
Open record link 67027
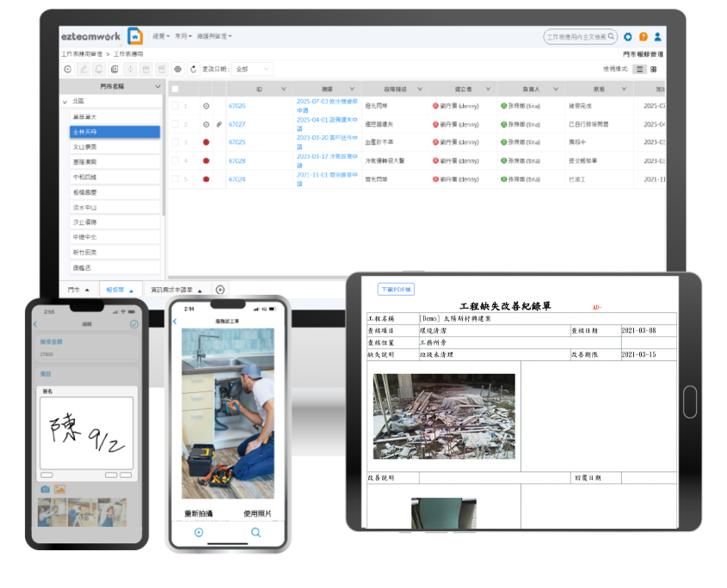tap(237, 124)
